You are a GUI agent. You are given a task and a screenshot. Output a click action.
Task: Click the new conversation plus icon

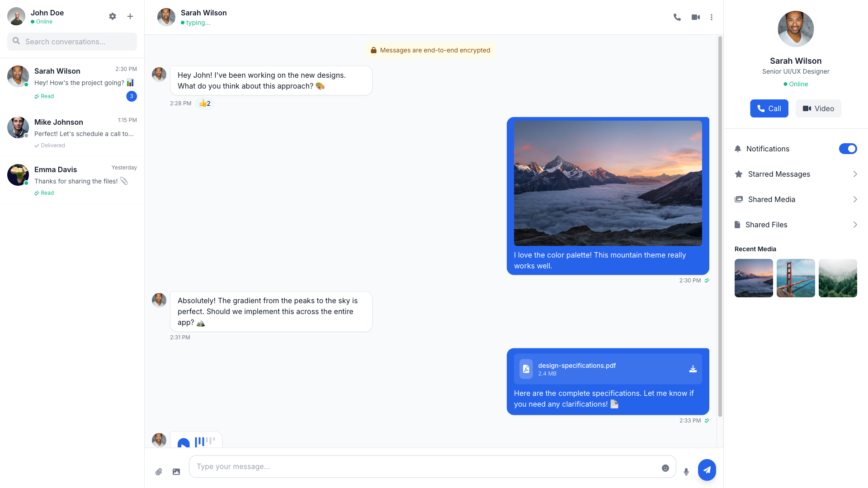(x=130, y=16)
